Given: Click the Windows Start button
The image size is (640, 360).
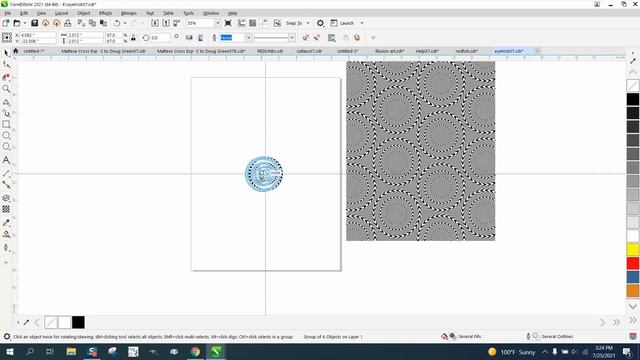Looking at the screenshot, I should point(9,351).
